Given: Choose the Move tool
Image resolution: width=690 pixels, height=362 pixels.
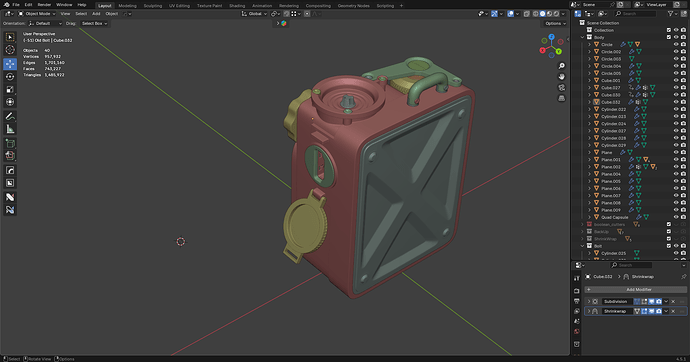Looking at the screenshot, I should pos(10,64).
